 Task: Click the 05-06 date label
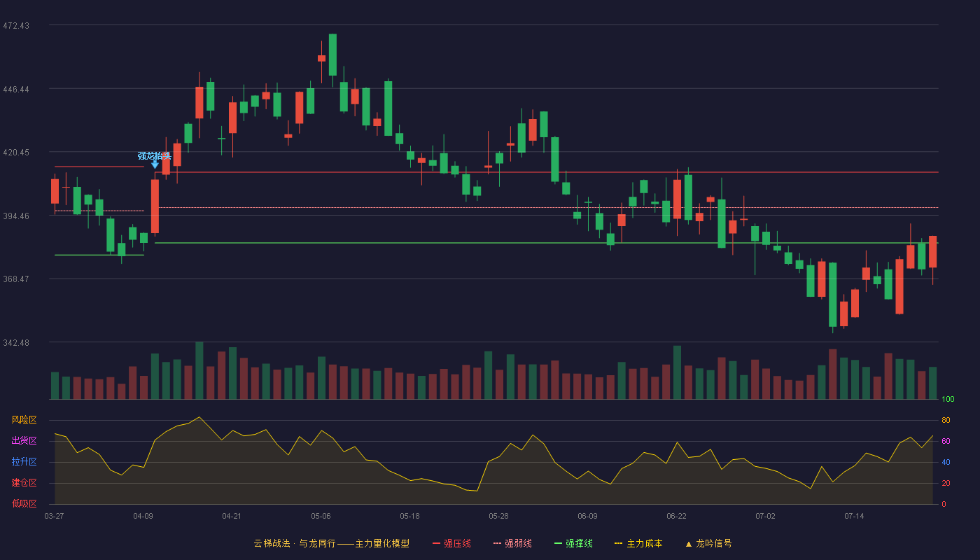coord(321,516)
